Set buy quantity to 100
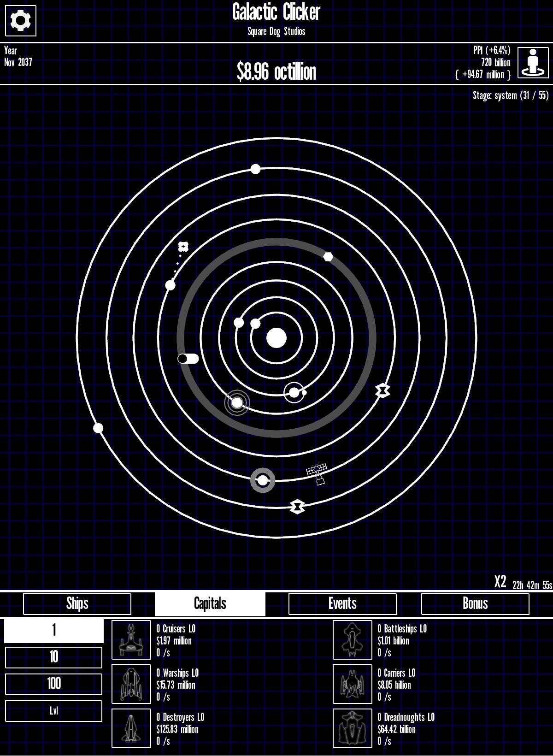The image size is (553, 756). tap(54, 684)
